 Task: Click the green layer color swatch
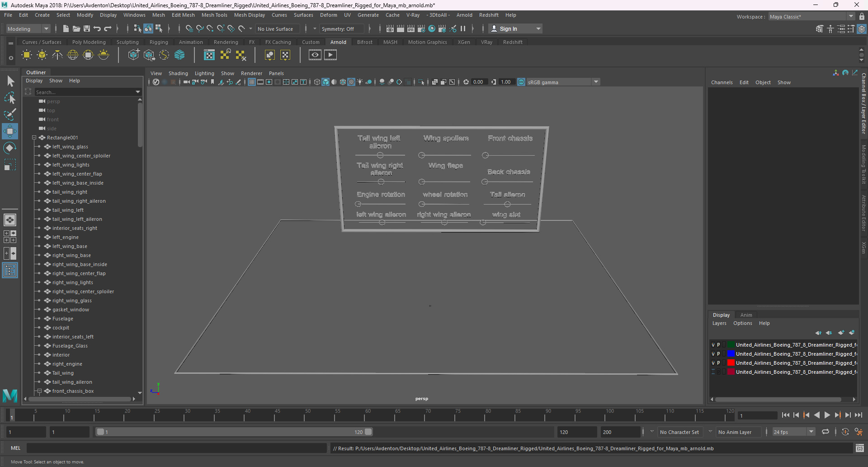point(731,345)
